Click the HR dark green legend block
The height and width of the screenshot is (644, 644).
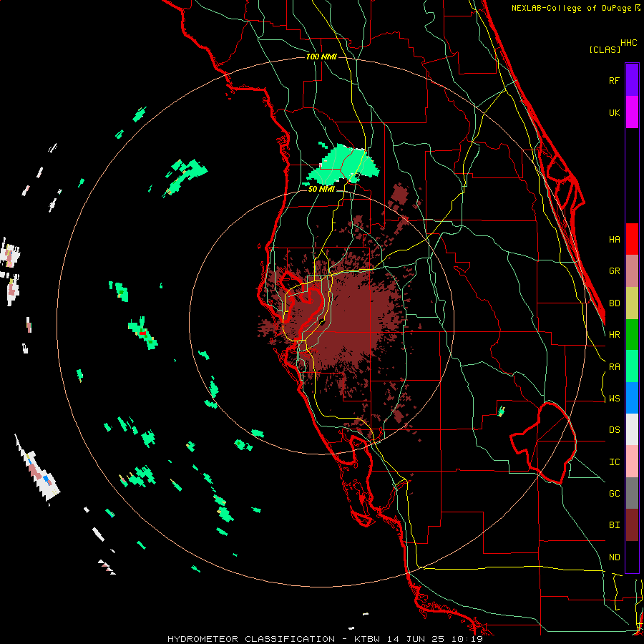pos(632,335)
